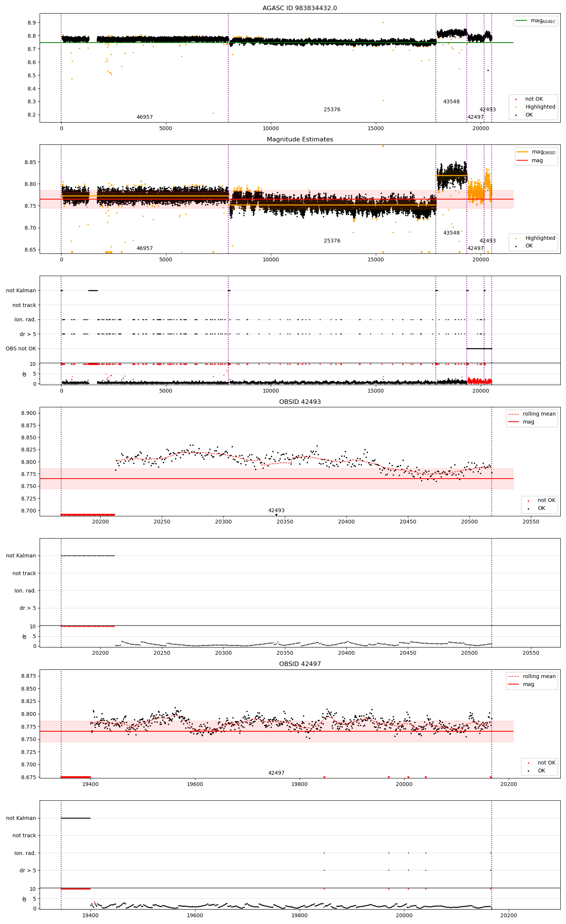Click the 'OBSID 42497' plot title
Screen dimensions: 566x924
[300, 664]
